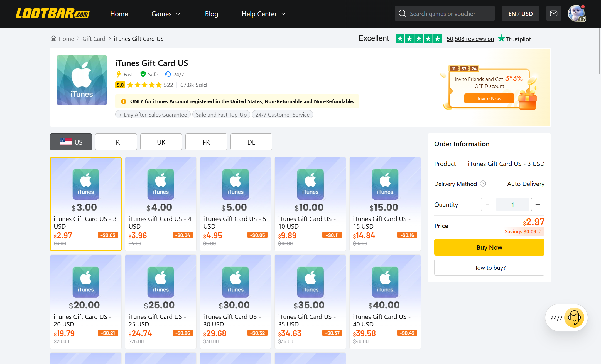Click the page vertical scrollbar
This screenshot has width=601, height=364.
[599, 51]
